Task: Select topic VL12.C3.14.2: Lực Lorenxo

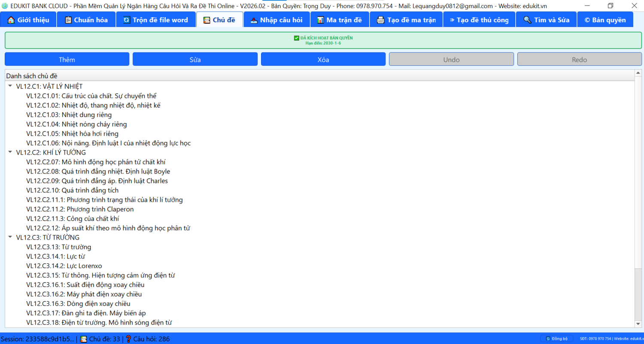Action: pyautogui.click(x=64, y=266)
